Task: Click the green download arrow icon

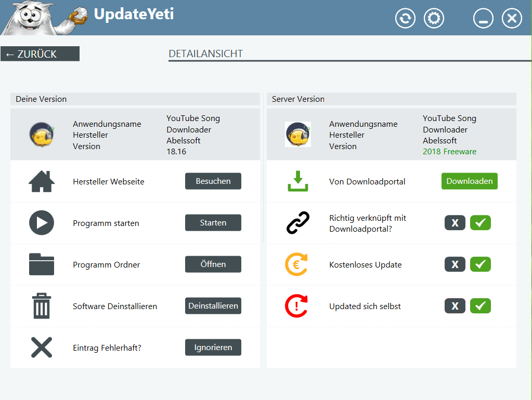Action: (x=298, y=182)
